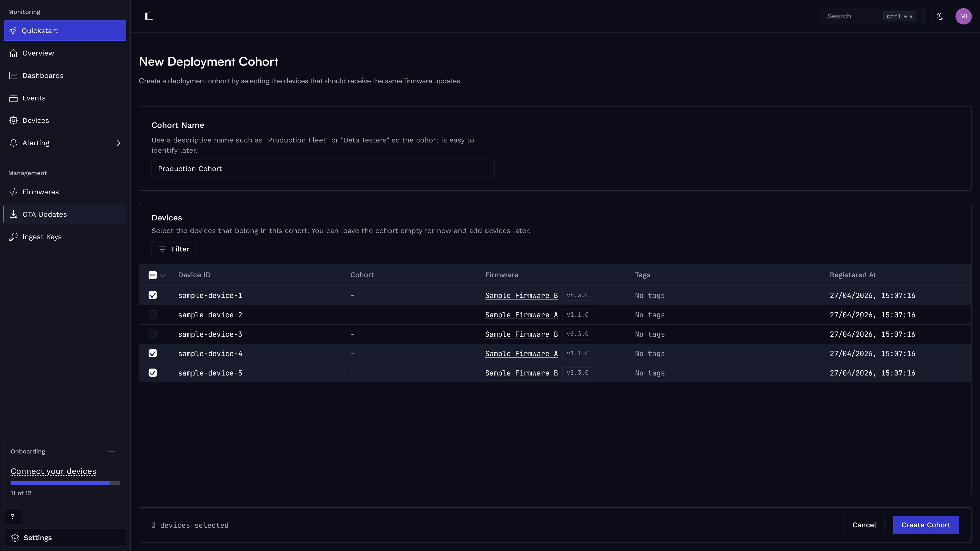Open the Filter button
Image resolution: width=980 pixels, height=551 pixels.
pos(174,249)
